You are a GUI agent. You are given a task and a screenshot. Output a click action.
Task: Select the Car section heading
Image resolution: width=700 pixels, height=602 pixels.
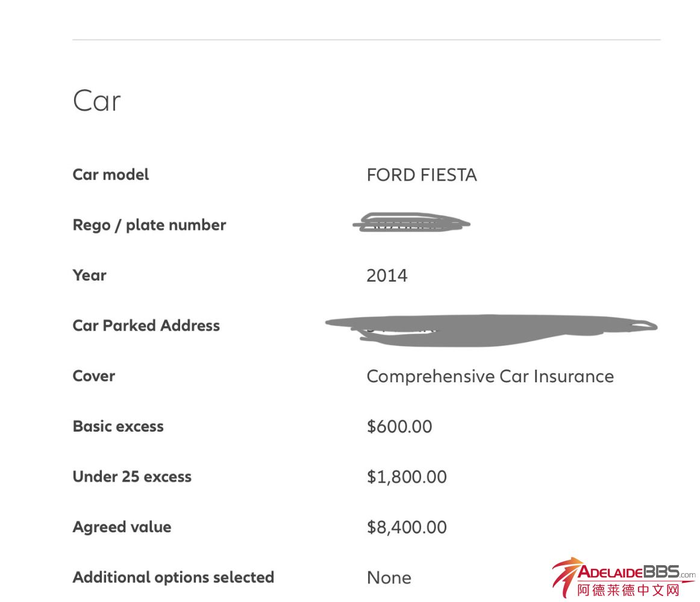tap(97, 101)
